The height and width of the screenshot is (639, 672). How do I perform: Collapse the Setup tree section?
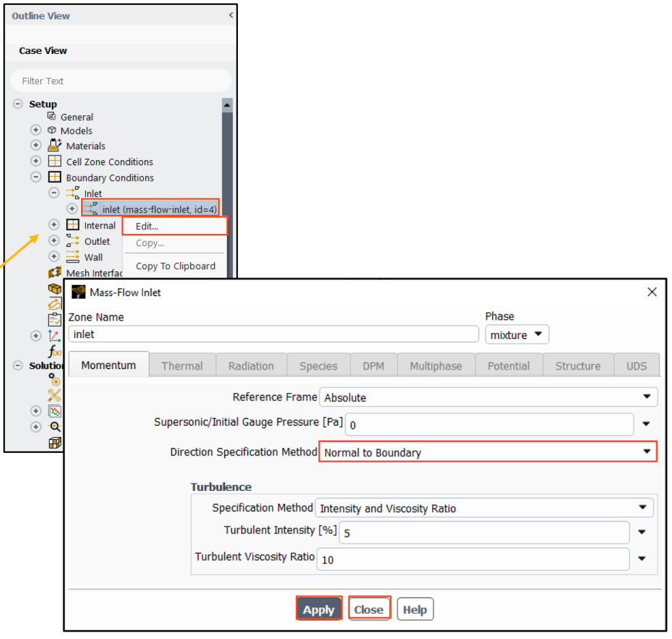[18, 104]
